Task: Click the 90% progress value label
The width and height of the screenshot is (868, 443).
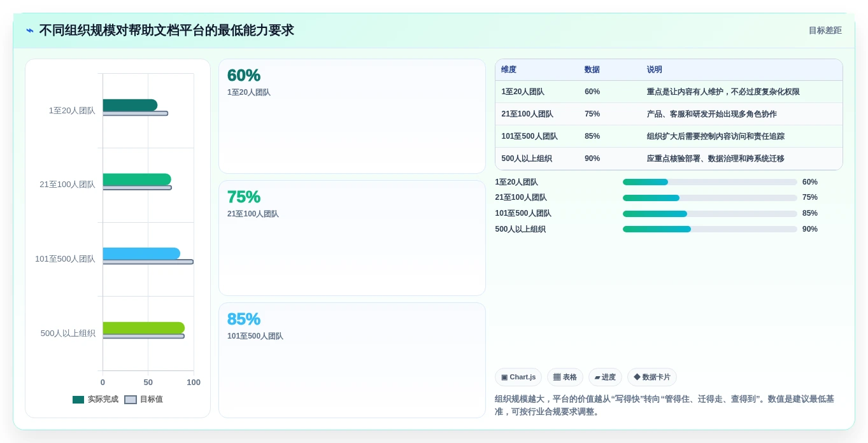Action: (x=810, y=229)
